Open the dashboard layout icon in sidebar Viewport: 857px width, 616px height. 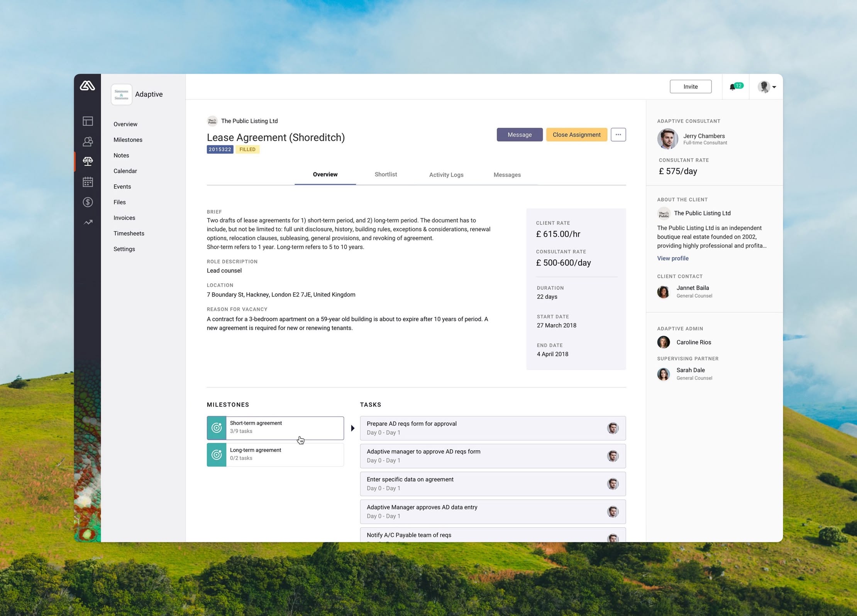pos(88,121)
